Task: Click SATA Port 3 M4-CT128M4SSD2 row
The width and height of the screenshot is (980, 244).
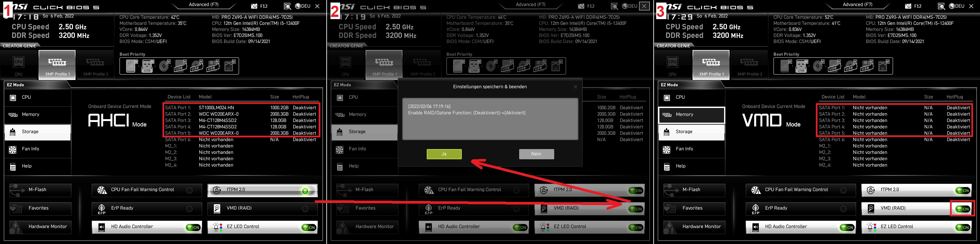Action: (x=240, y=120)
